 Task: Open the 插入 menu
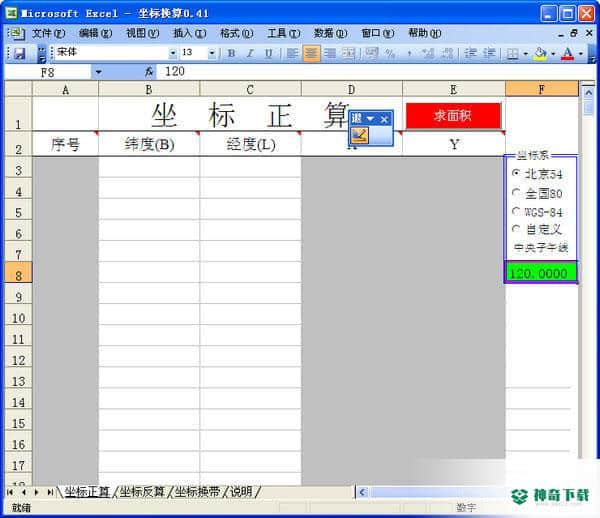[190, 34]
